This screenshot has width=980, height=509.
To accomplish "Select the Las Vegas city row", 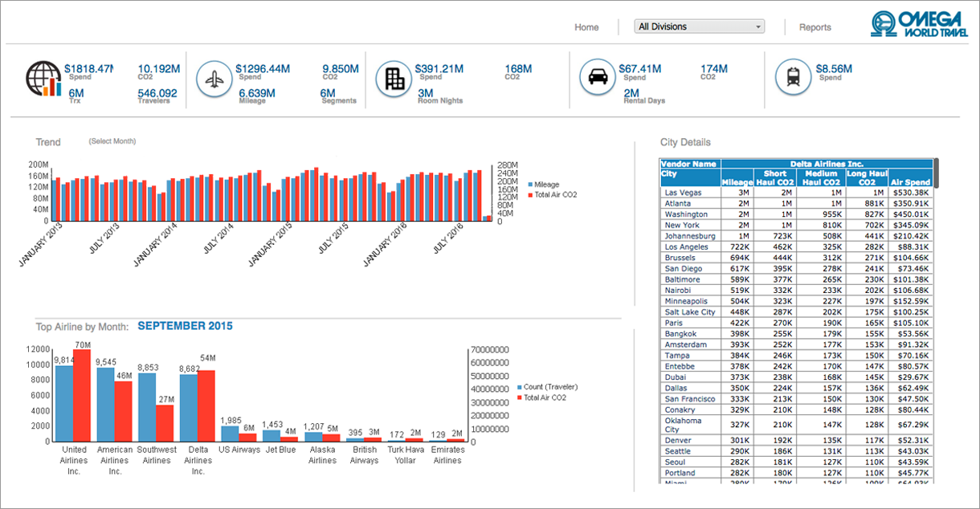I will 796,193.
